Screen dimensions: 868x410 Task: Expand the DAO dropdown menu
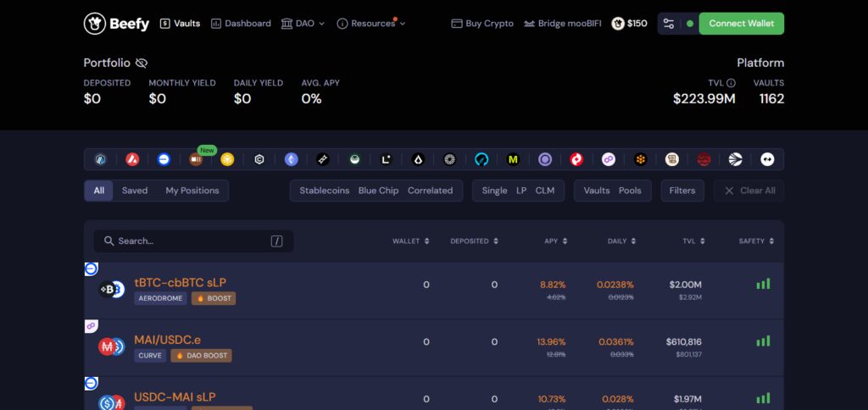[x=303, y=23]
